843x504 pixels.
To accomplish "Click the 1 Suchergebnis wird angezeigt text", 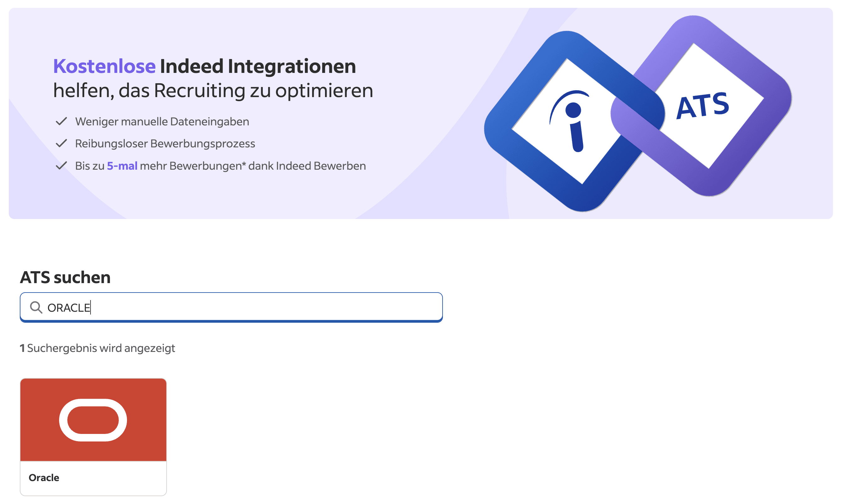I will [97, 348].
